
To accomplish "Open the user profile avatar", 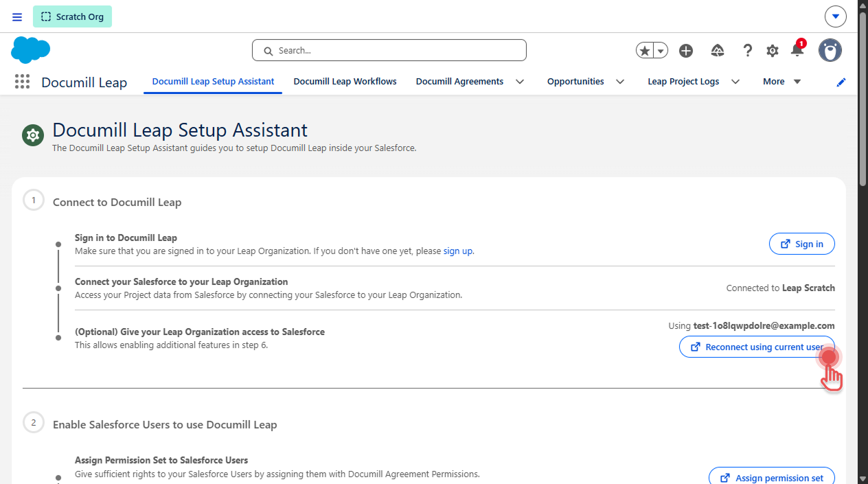I will 830,50.
